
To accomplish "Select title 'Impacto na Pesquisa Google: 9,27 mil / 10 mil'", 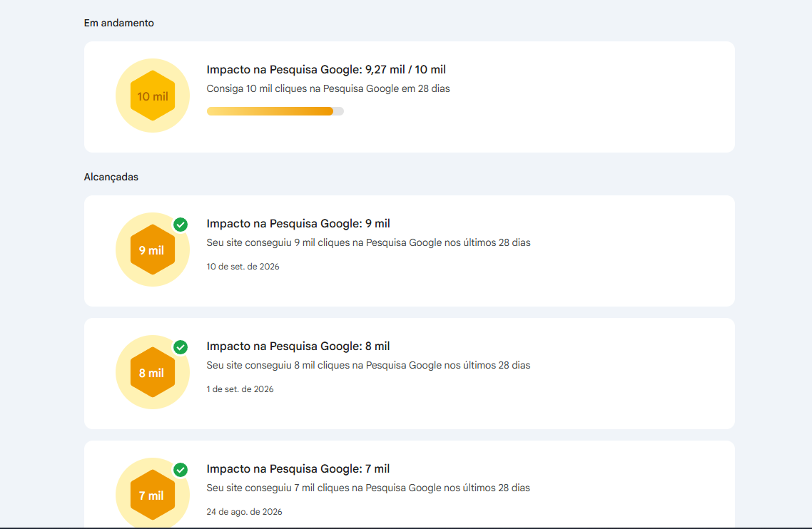I will (326, 69).
